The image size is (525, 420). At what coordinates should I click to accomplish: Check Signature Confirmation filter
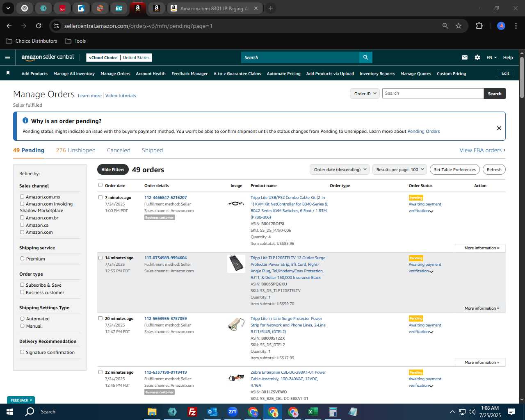point(22,352)
